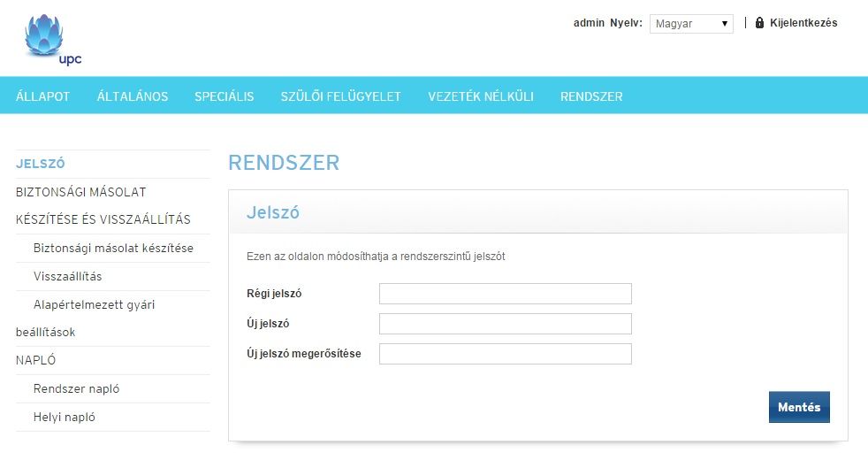Open Helyi napló sidebar item

pos(65,417)
